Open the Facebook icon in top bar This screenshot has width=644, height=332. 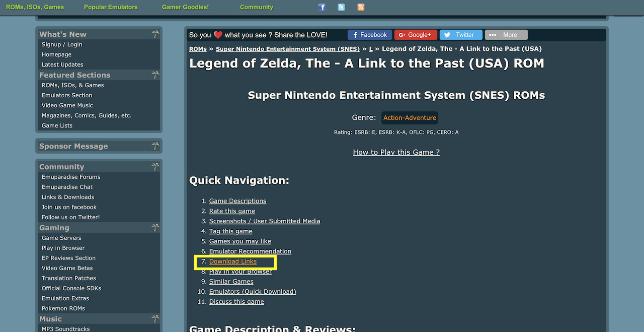(x=322, y=7)
